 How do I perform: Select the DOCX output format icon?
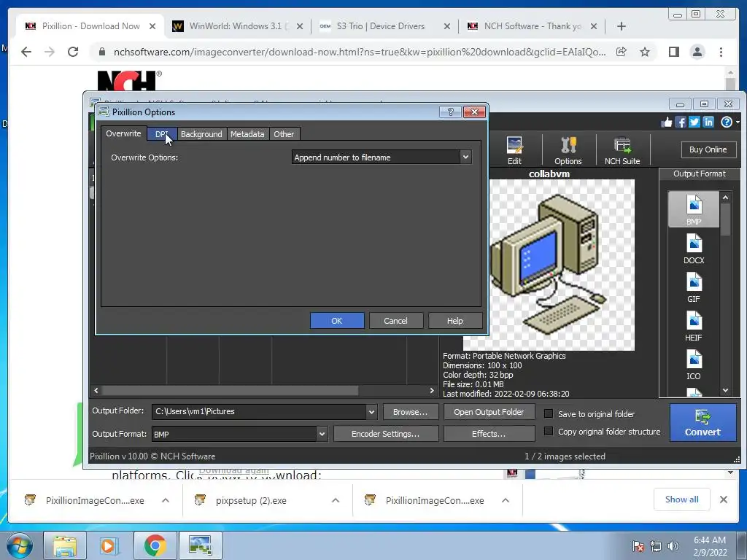694,249
